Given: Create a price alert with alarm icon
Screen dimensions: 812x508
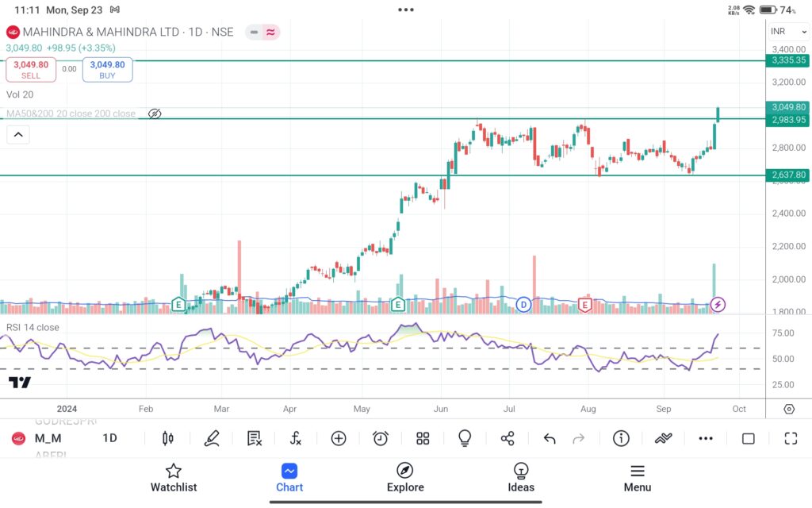Looking at the screenshot, I should pos(381,438).
